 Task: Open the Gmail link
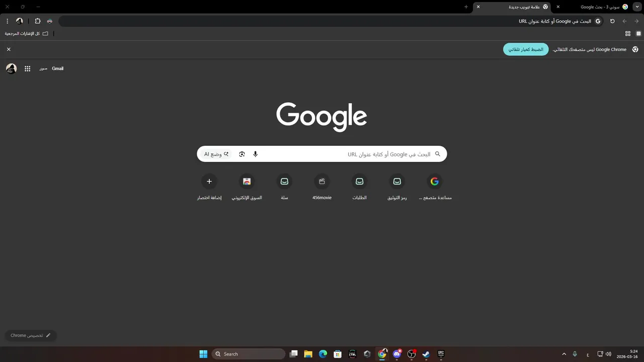click(58, 68)
